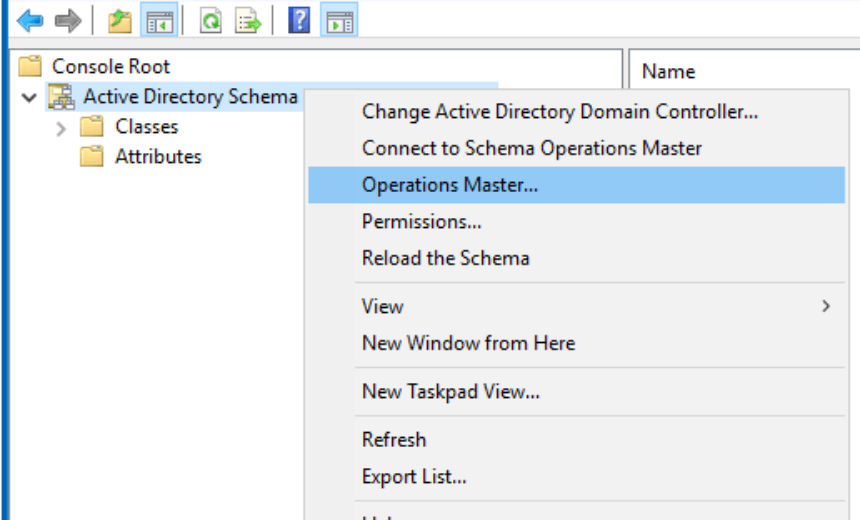
Task: Select the Console Root label
Action: click(111, 66)
